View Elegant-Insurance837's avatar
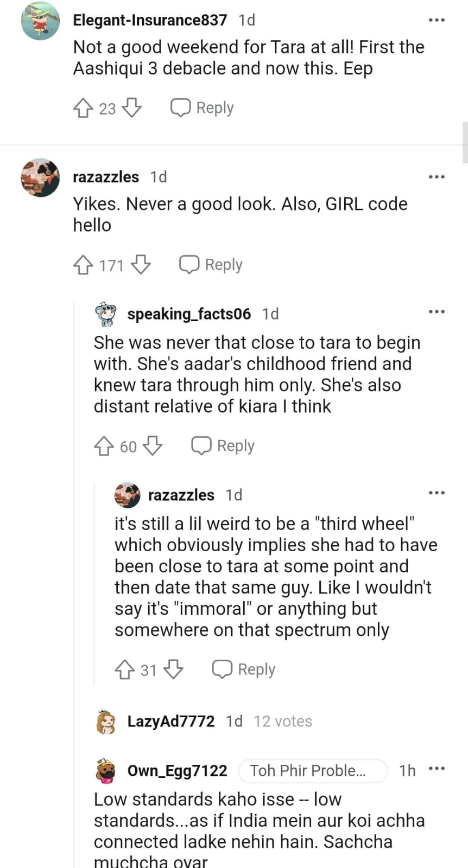This screenshot has height=868, width=468. point(40,21)
